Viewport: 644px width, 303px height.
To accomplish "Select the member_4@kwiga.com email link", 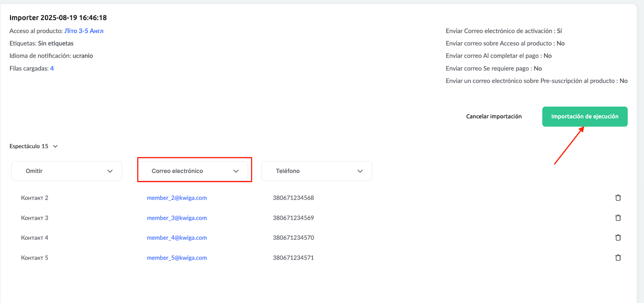I will pyautogui.click(x=177, y=237).
